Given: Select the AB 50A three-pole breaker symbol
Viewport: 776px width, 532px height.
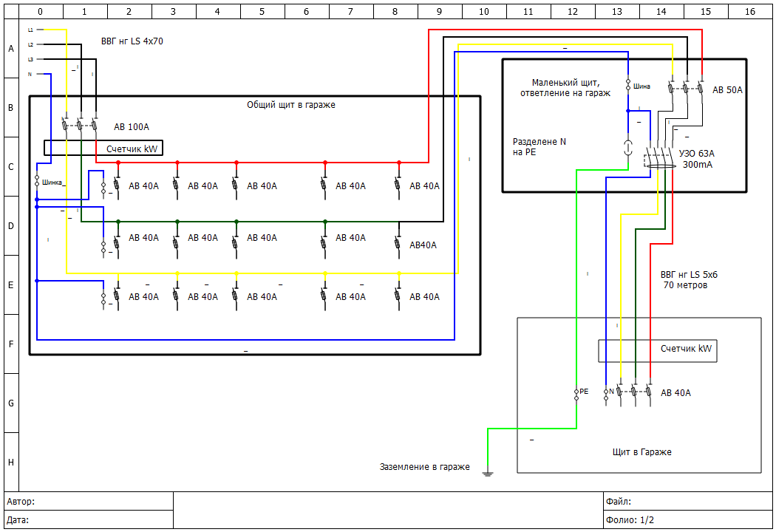Looking at the screenshot, I should coord(686,89).
